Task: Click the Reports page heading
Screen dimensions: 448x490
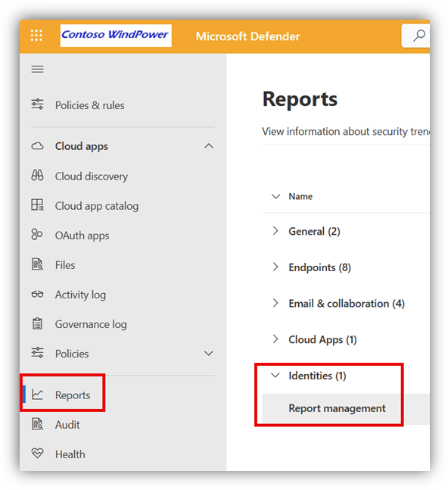Action: point(300,99)
